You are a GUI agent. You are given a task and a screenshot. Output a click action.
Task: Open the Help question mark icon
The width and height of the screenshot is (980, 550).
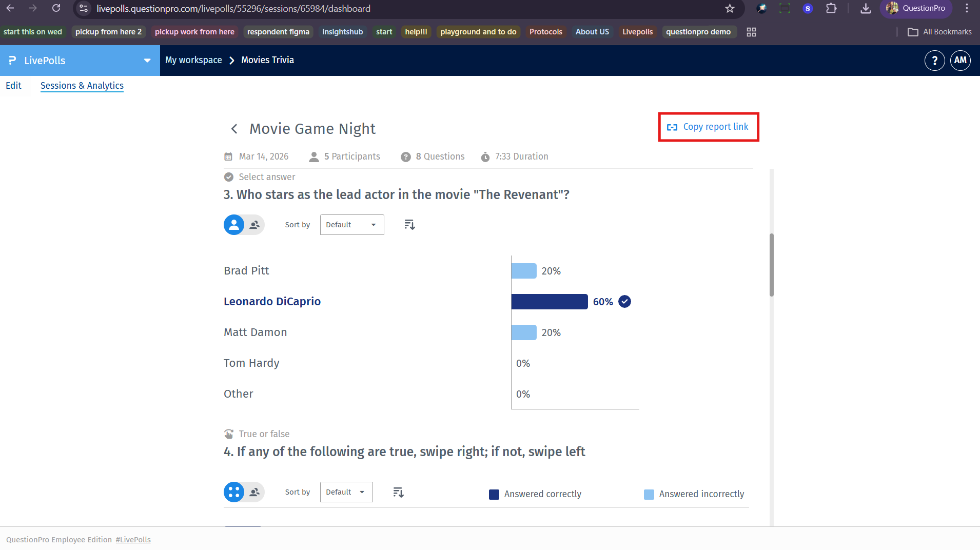pos(935,60)
